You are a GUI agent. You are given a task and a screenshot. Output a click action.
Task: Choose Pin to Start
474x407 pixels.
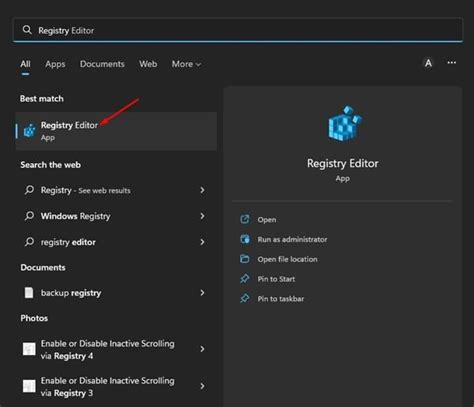(x=276, y=279)
